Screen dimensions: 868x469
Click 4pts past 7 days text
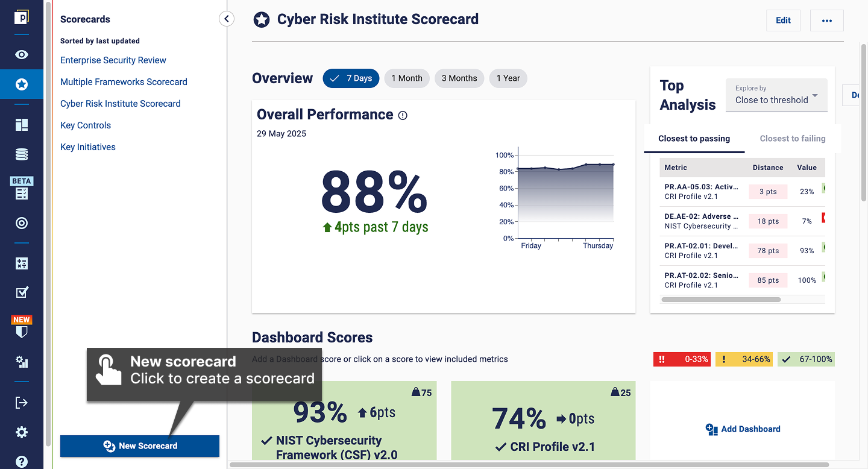tap(376, 227)
